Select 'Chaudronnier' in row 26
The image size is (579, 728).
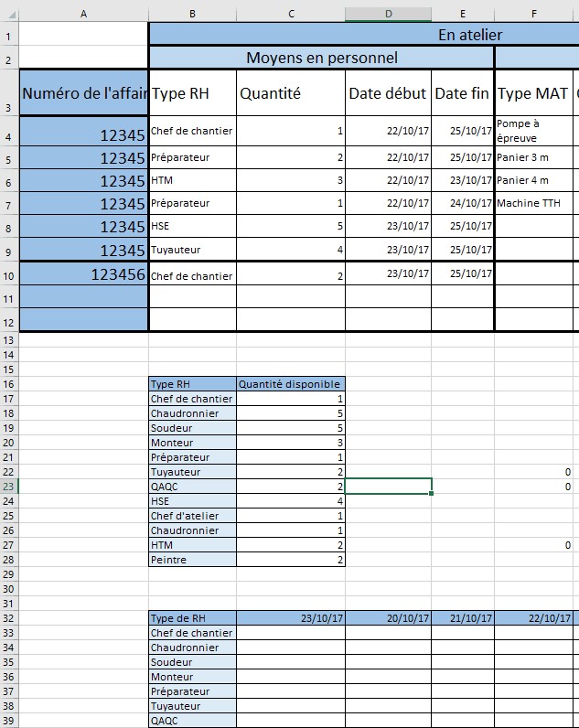coord(192,530)
